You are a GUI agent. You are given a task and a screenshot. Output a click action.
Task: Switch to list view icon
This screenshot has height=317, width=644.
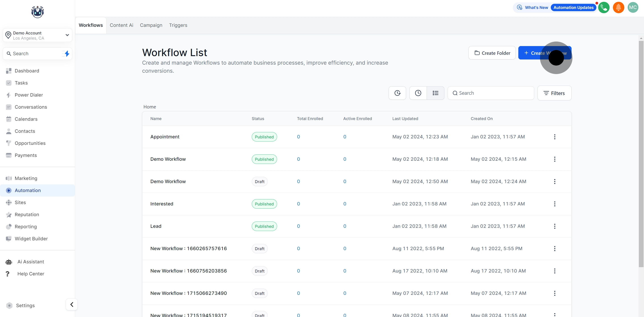pyautogui.click(x=435, y=93)
